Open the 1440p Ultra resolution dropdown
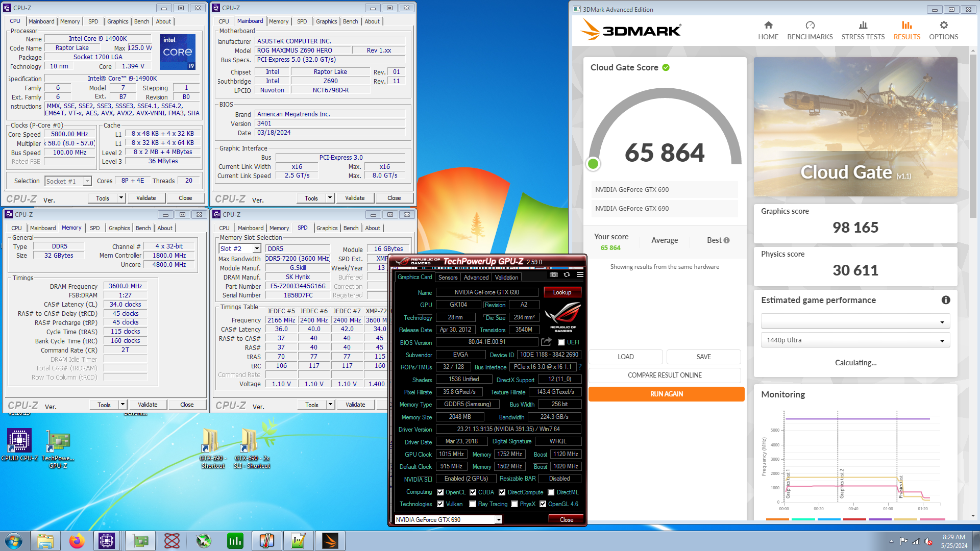Image resolution: width=980 pixels, height=551 pixels. coord(855,340)
